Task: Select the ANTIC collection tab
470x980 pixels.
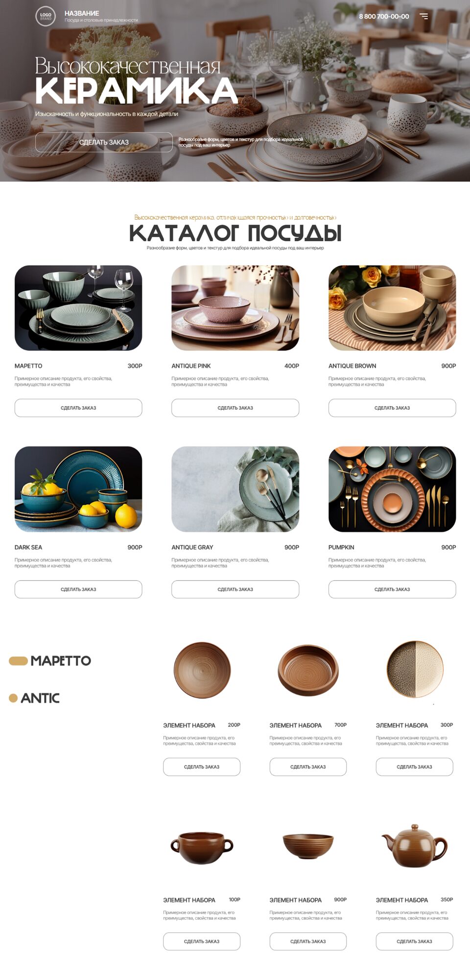Action: [x=40, y=698]
